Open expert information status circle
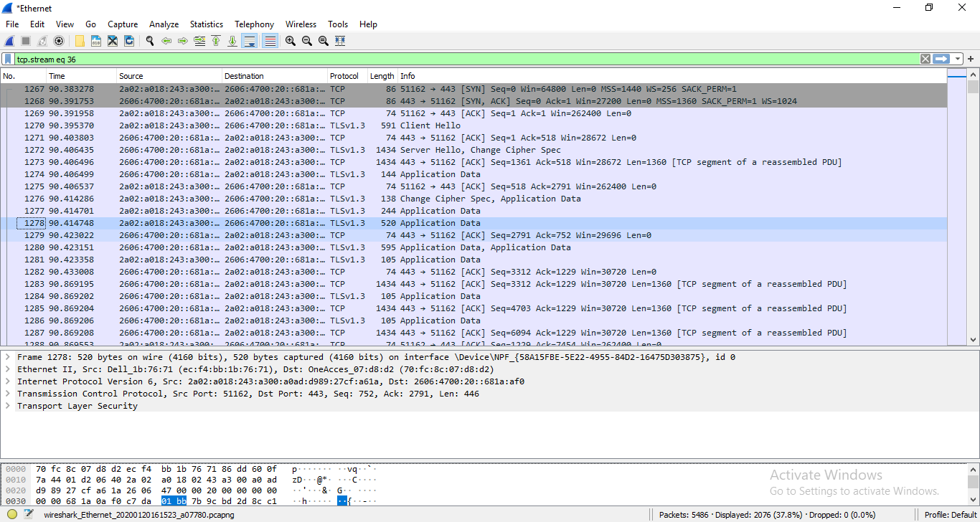This screenshot has height=522, width=980. [12, 514]
